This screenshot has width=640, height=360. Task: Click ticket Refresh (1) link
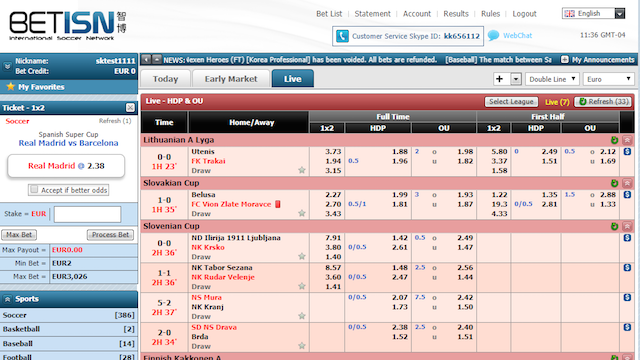[115, 121]
